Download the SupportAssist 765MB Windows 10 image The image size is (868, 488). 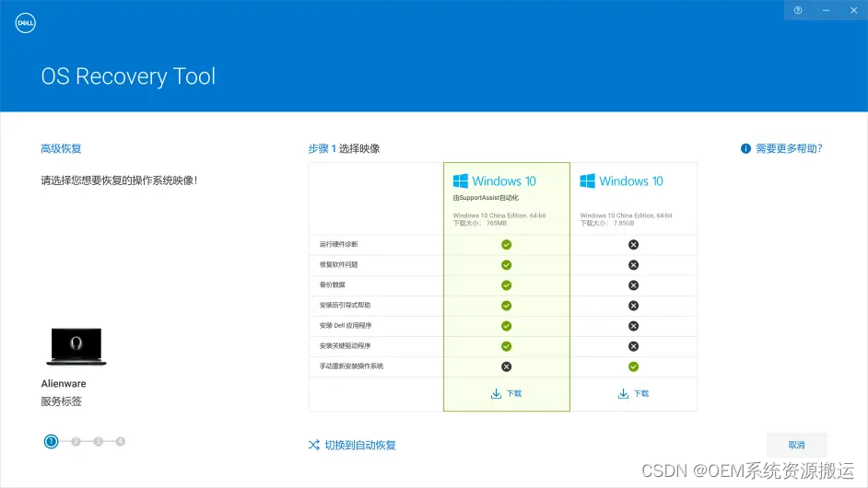(x=507, y=393)
